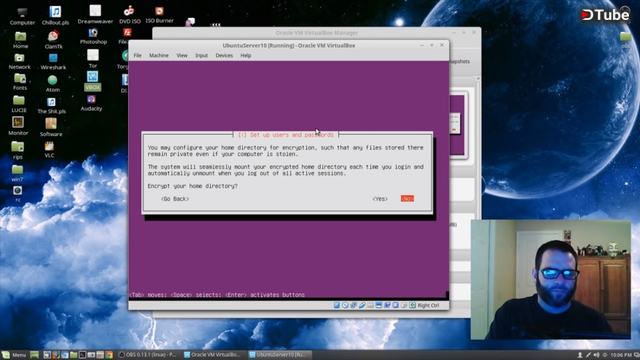Open the Network desktop icon
Viewport: 640px width, 360px height.
click(x=20, y=61)
